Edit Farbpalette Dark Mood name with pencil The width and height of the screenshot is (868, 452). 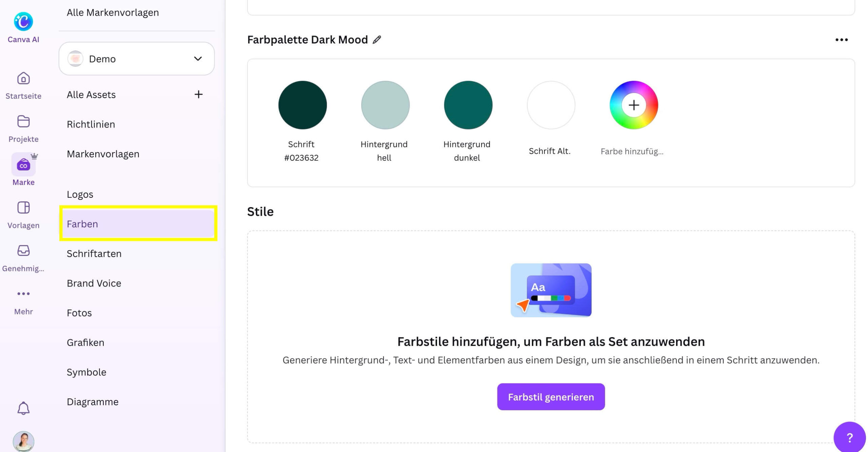(377, 40)
